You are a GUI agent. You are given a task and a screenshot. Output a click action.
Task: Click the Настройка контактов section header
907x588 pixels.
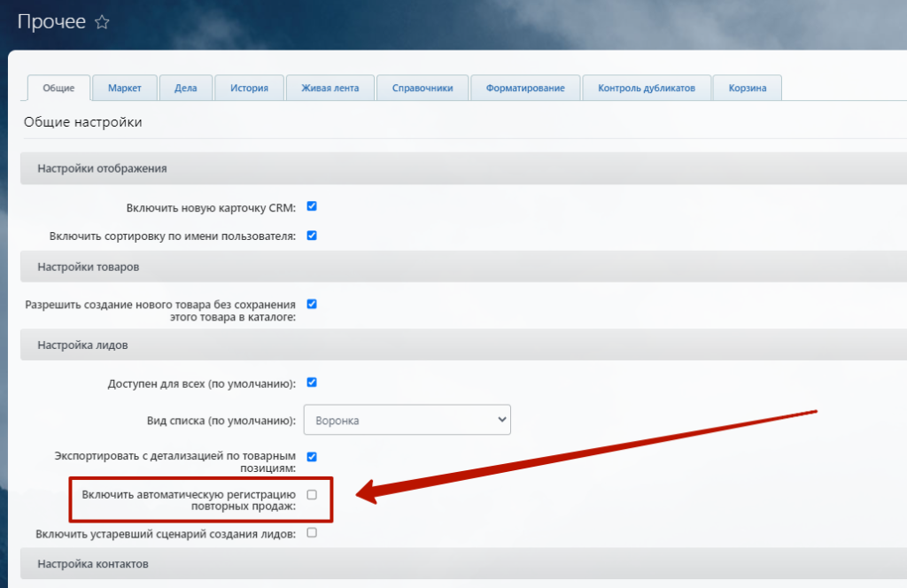coord(93,563)
